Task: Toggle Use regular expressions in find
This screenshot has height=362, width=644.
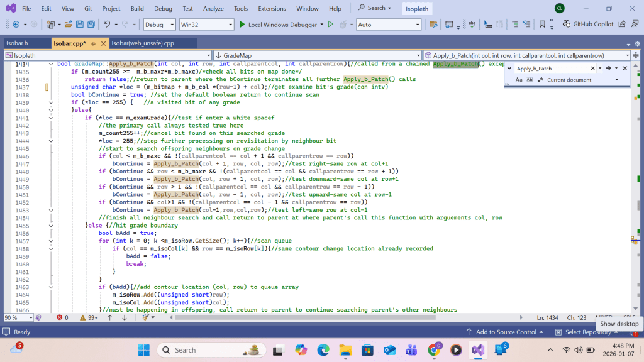Action: pos(540,80)
